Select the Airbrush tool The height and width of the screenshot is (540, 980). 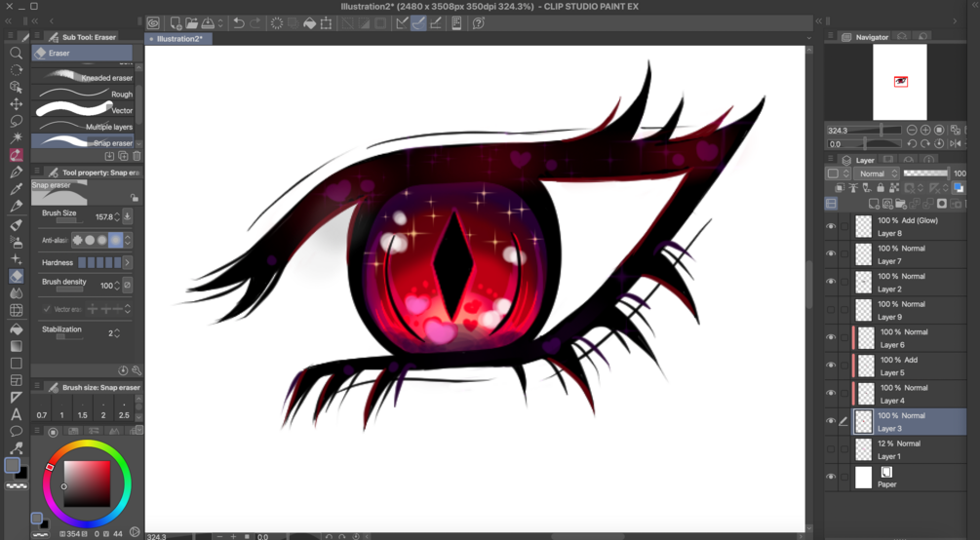(x=17, y=242)
